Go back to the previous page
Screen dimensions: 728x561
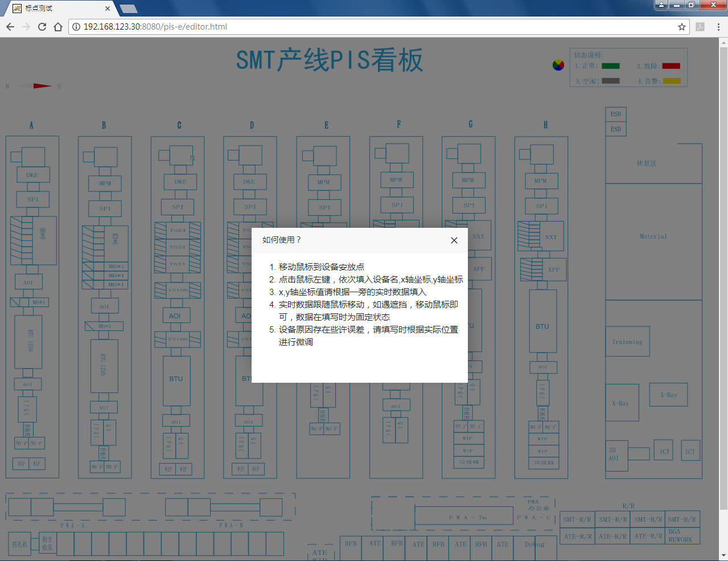pyautogui.click(x=10, y=27)
